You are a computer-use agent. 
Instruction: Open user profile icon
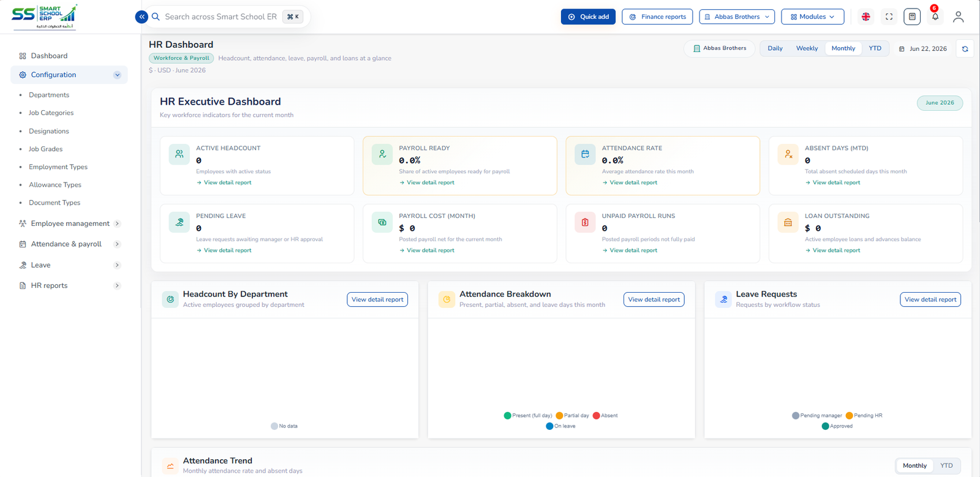point(959,17)
